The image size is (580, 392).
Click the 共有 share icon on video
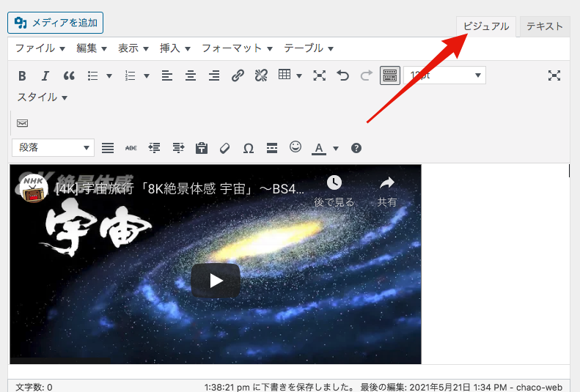click(x=387, y=182)
